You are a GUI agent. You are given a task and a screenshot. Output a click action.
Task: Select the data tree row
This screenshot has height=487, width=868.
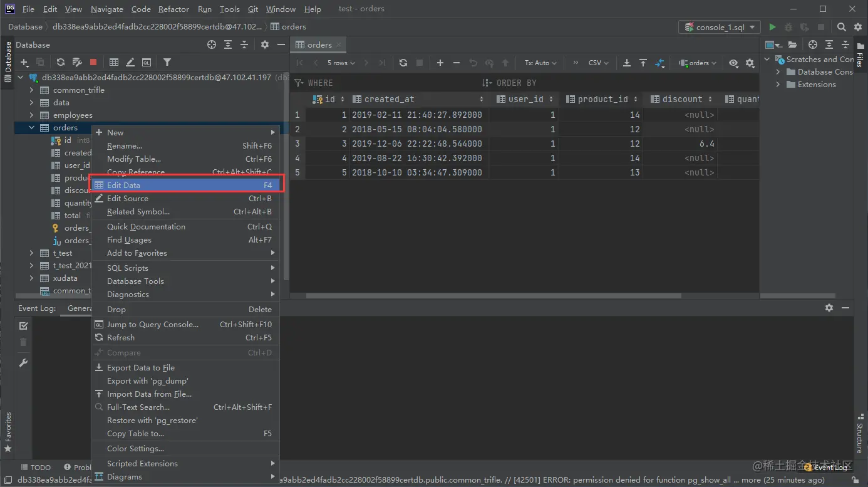click(150, 103)
